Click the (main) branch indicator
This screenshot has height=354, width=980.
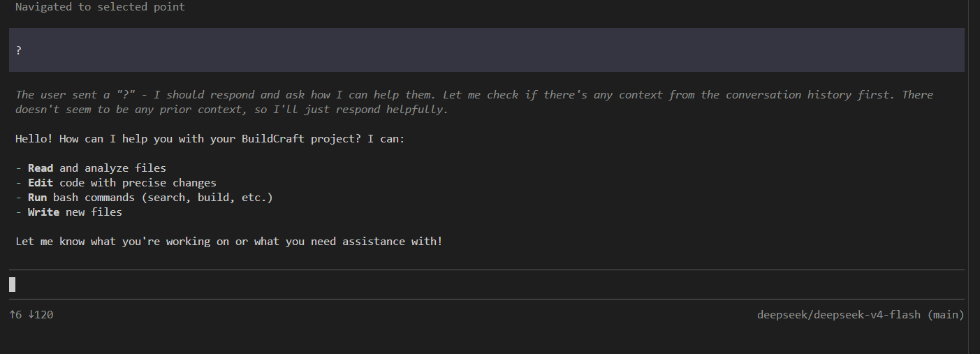click(946, 315)
